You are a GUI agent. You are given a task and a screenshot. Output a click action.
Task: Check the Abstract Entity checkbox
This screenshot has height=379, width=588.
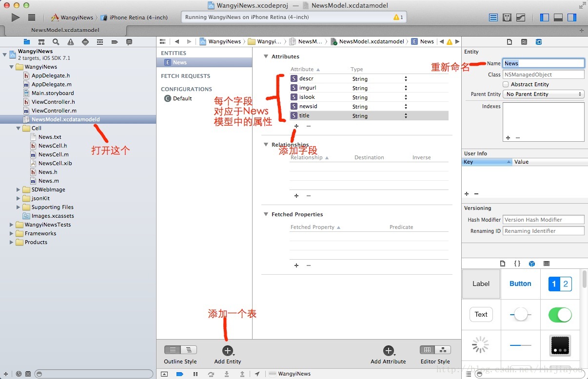coord(506,84)
